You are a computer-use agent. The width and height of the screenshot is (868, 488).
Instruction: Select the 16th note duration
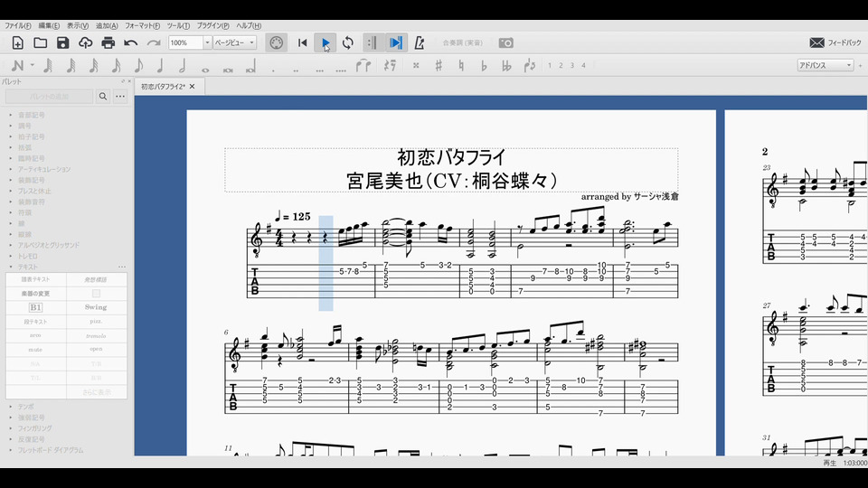(116, 65)
